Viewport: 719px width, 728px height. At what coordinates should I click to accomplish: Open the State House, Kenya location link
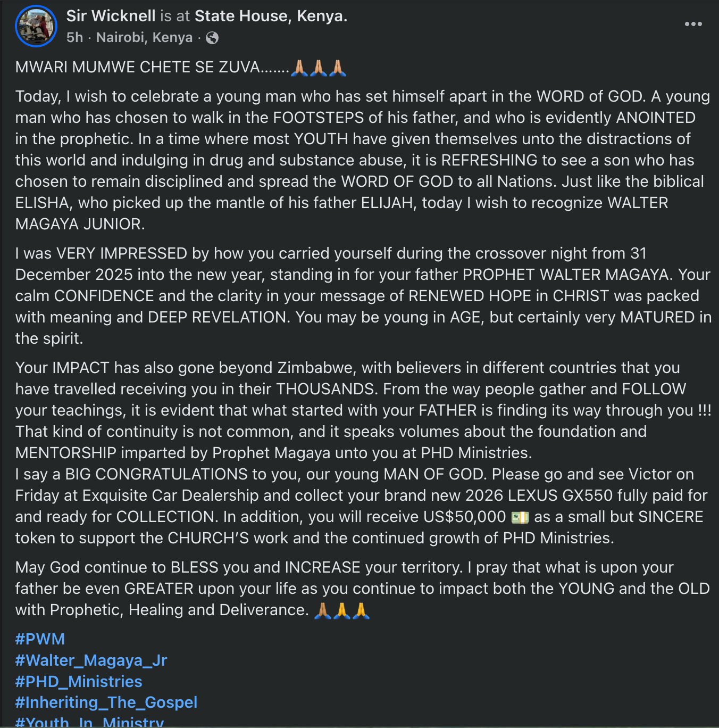[271, 16]
